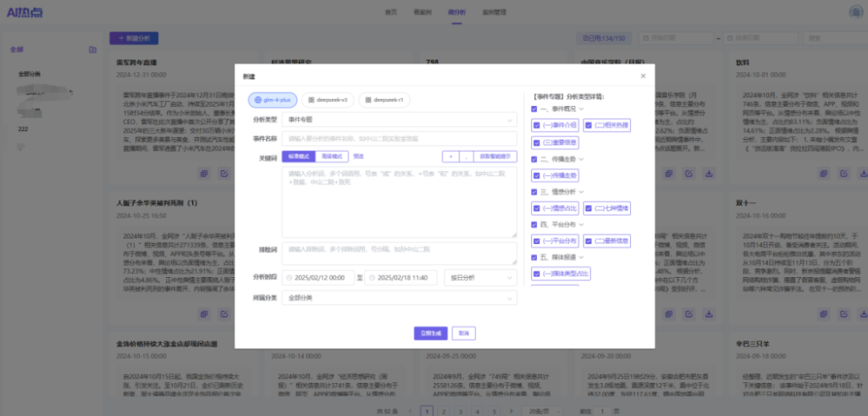Select 222 category in left sidebar
The image size is (868, 416).
[23, 128]
